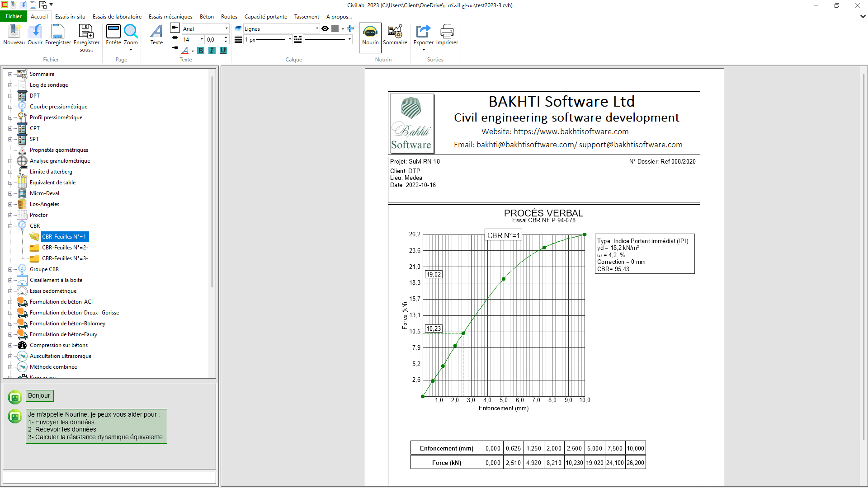Click the Zoom magnifier icon
This screenshot has width=868, height=488.
pos(131,32)
